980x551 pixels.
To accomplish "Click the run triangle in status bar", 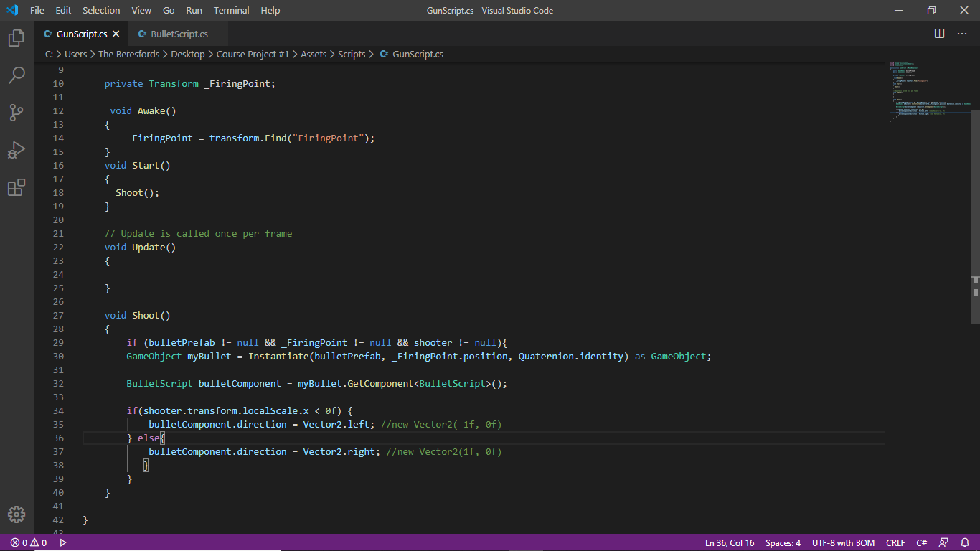I will point(63,543).
